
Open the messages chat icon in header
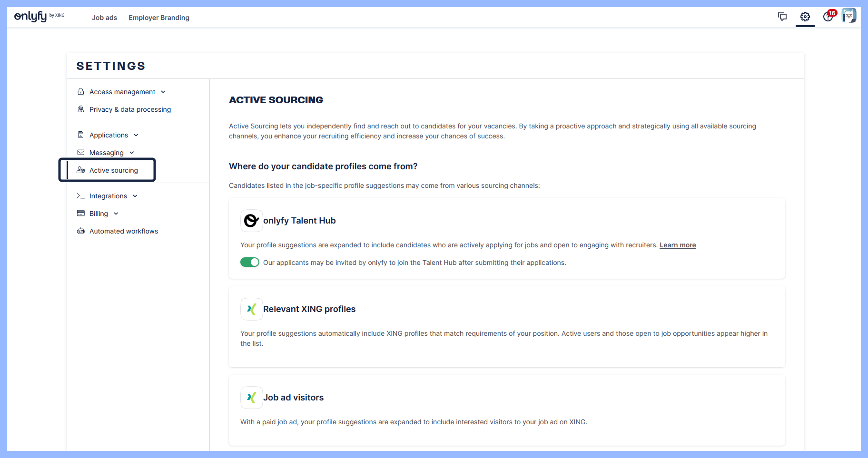click(782, 17)
